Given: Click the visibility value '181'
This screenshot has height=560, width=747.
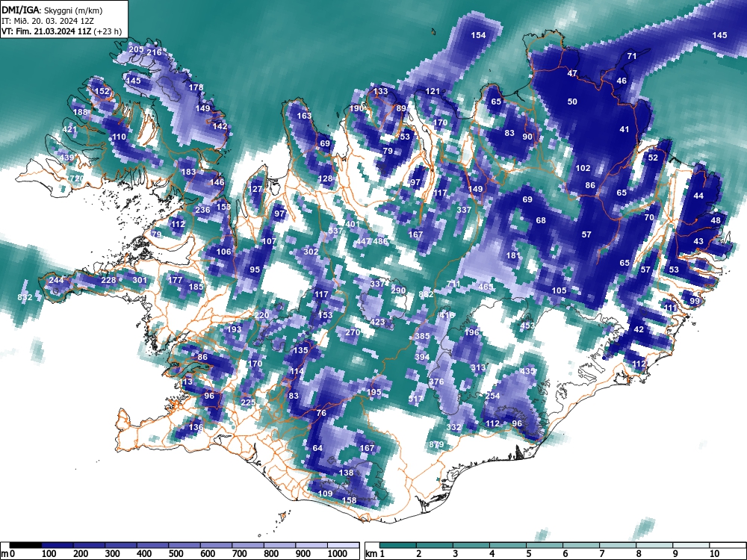Looking at the screenshot, I should point(514,255).
